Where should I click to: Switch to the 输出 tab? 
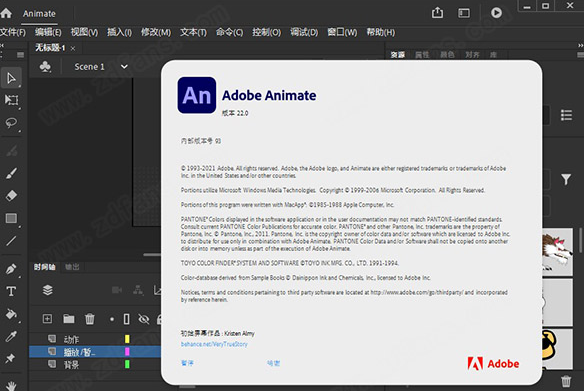pos(72,267)
